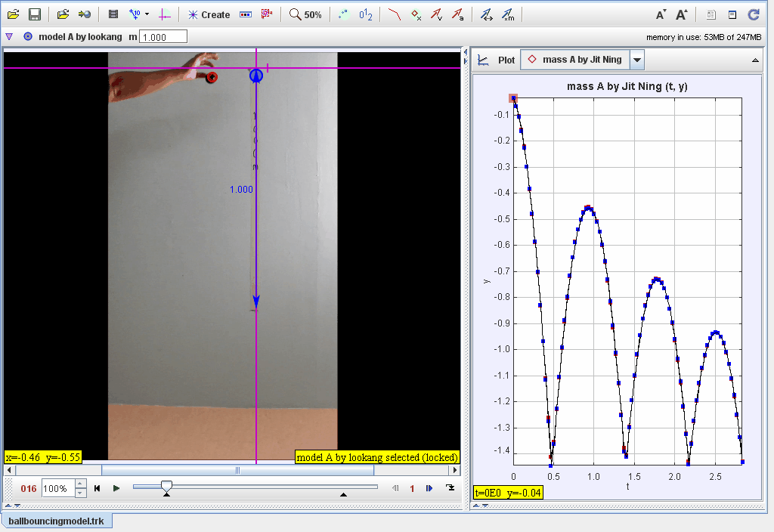Image resolution: width=774 pixels, height=532 pixels.
Task: Toggle acceleration vectors display
Action: [457, 14]
